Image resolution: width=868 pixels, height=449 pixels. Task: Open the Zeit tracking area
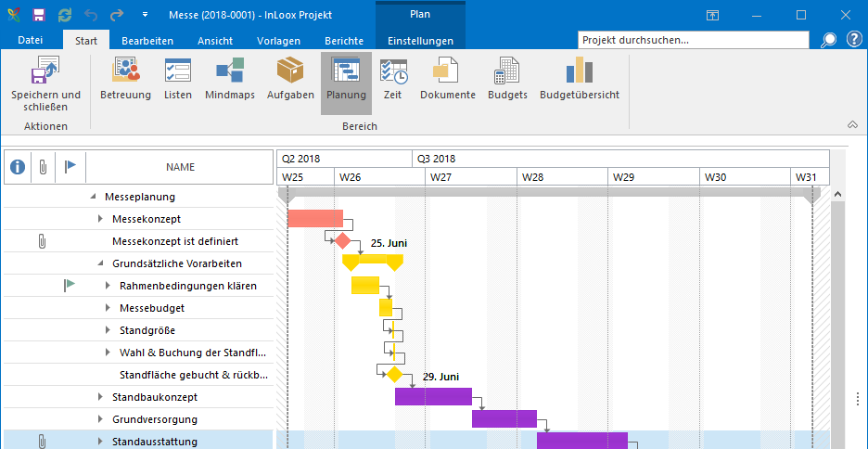tap(393, 78)
